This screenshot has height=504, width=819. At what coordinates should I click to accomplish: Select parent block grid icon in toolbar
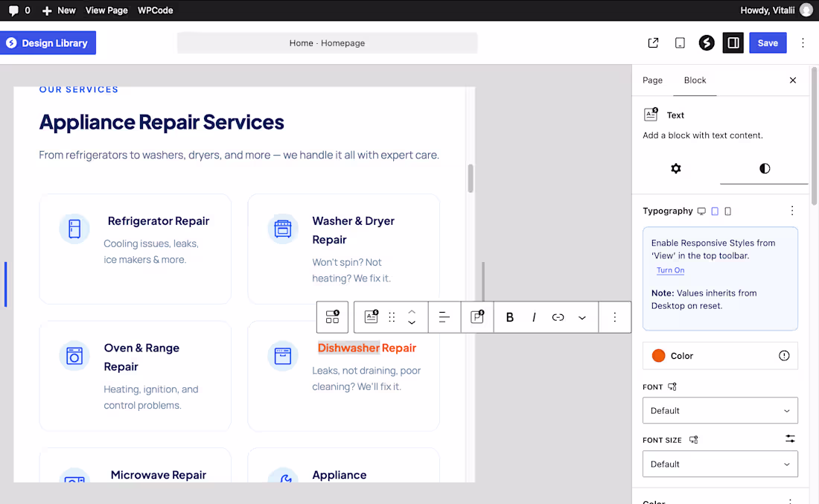coord(332,317)
